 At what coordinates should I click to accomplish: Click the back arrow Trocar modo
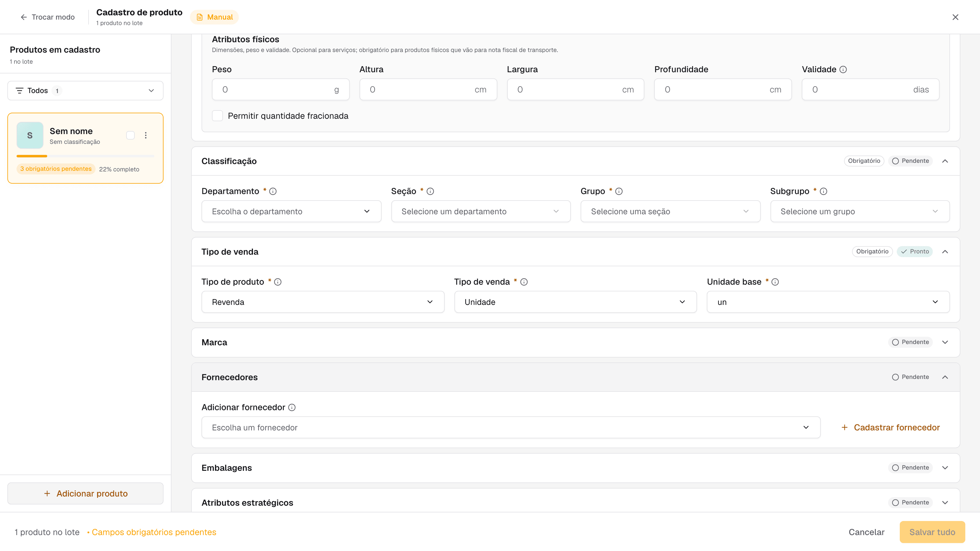[x=47, y=17]
